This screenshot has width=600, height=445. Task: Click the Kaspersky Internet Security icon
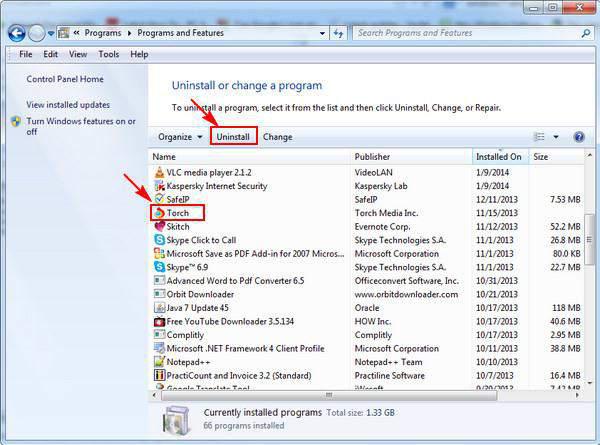pyautogui.click(x=159, y=186)
